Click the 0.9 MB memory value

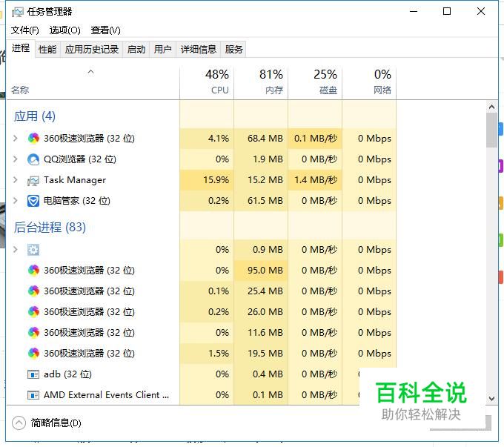[268, 249]
